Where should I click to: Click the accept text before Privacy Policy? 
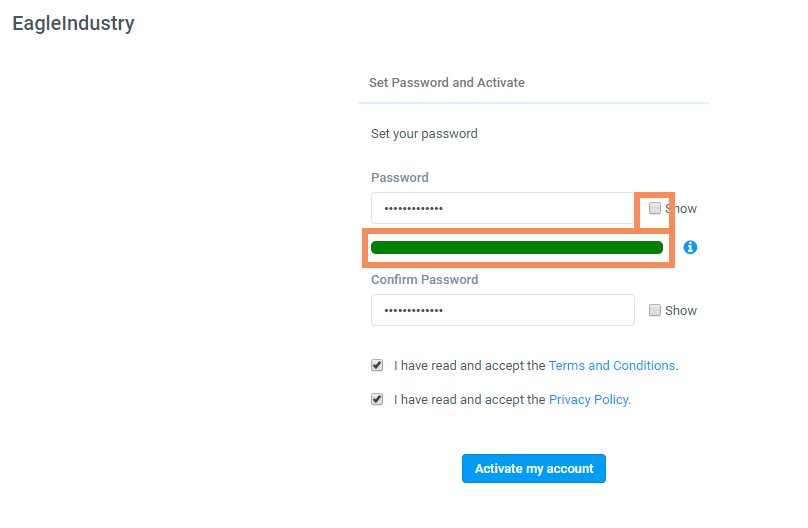[x=469, y=400]
